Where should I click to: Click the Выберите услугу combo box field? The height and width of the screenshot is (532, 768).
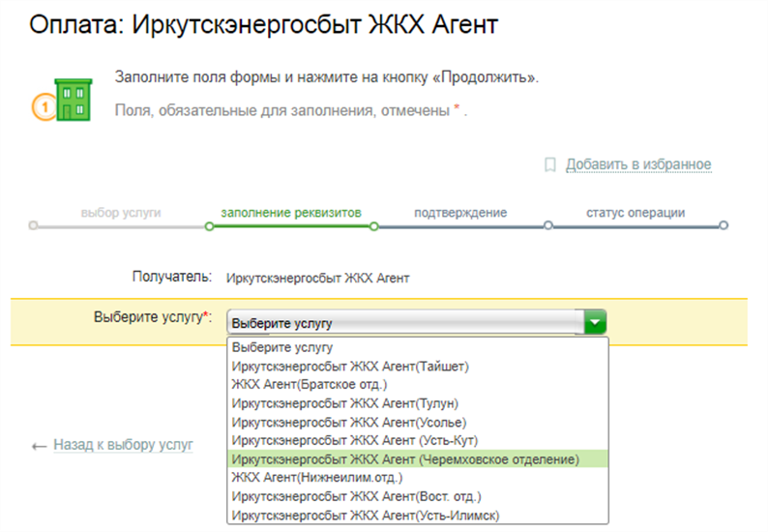click(x=416, y=322)
